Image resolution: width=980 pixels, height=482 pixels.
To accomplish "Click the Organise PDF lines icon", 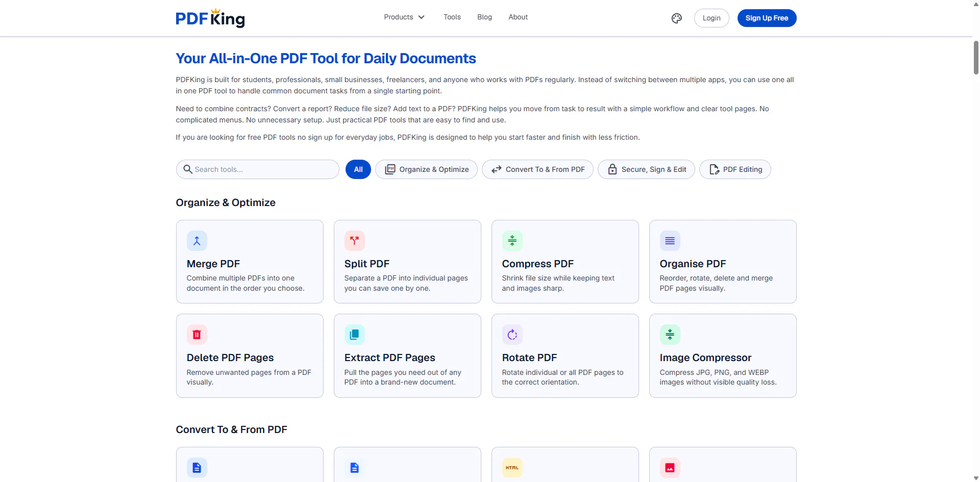I will [670, 241].
